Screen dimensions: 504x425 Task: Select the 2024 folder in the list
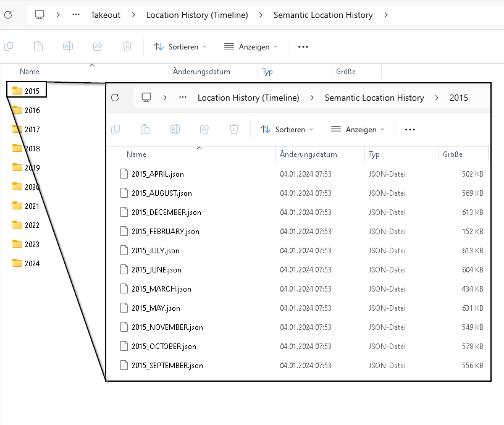pos(31,263)
